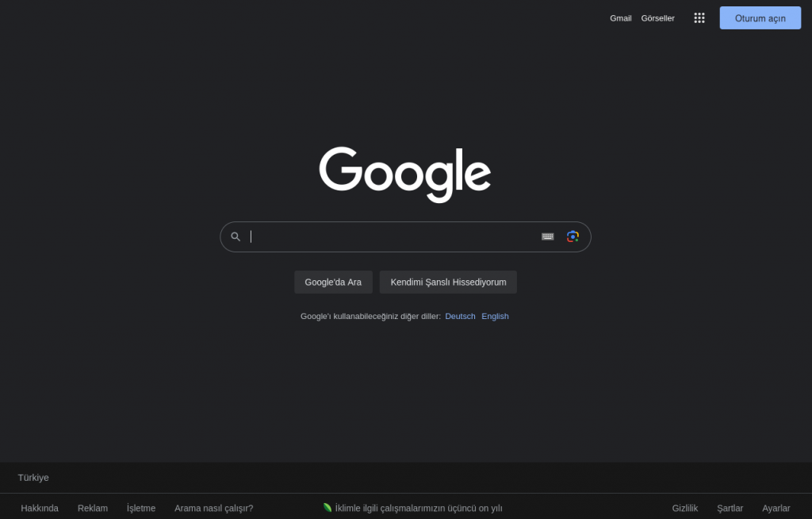Click the Google logo
The image size is (812, 519).
tap(405, 175)
